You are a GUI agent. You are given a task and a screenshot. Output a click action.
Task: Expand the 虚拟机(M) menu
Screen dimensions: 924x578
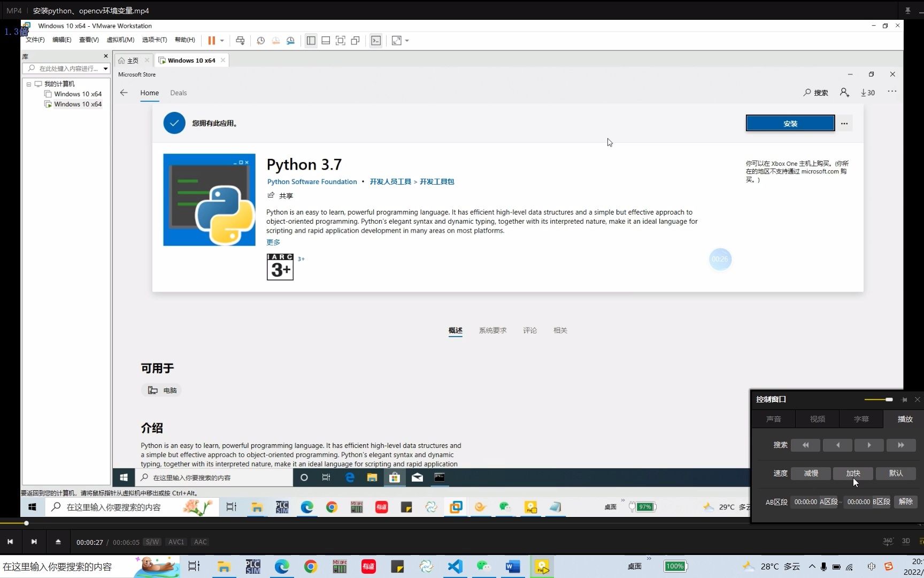tap(121, 40)
